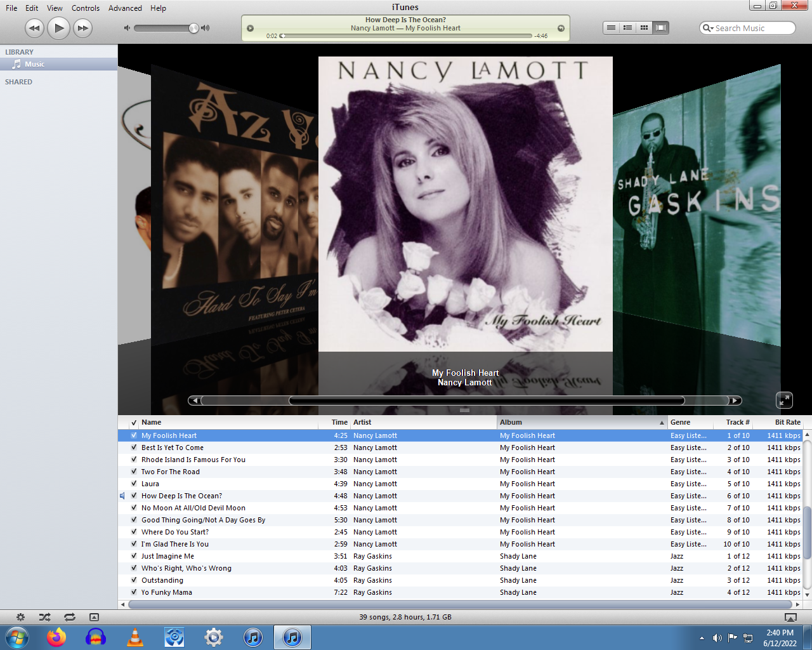Sort songs by Name column
Screen dimensions: 812x650
click(228, 422)
